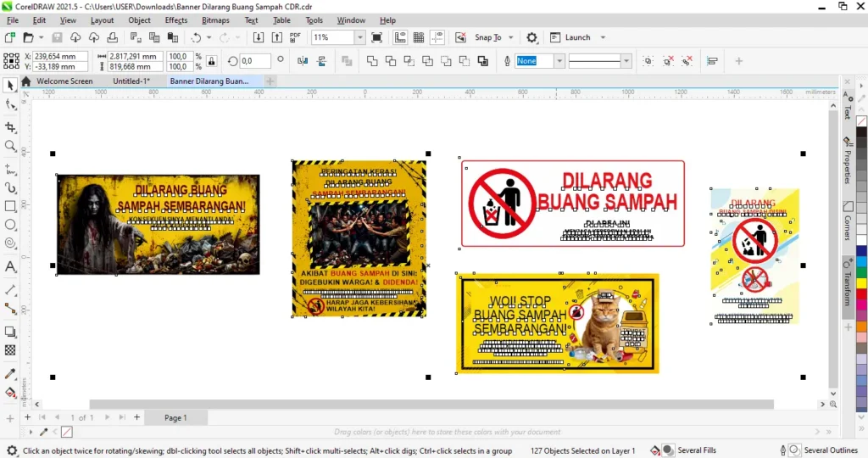Click Mirror horizontally icon
This screenshot has width=868, height=458.
[x=303, y=61]
